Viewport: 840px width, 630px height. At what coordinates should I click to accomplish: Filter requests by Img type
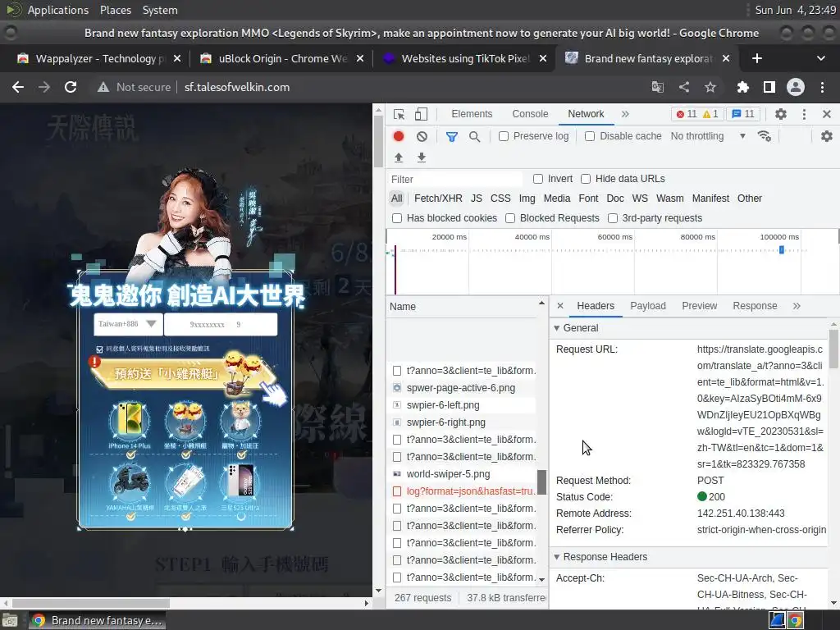click(x=527, y=199)
